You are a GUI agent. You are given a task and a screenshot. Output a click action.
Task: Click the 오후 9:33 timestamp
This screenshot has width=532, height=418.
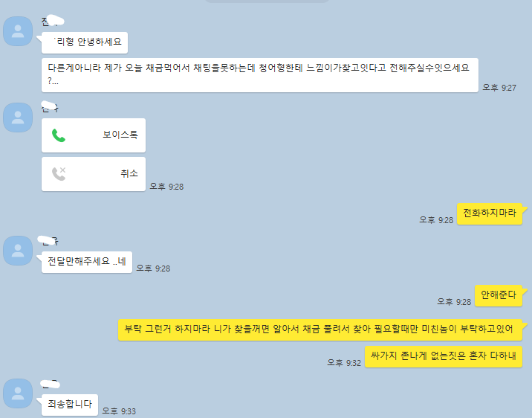pos(119,411)
